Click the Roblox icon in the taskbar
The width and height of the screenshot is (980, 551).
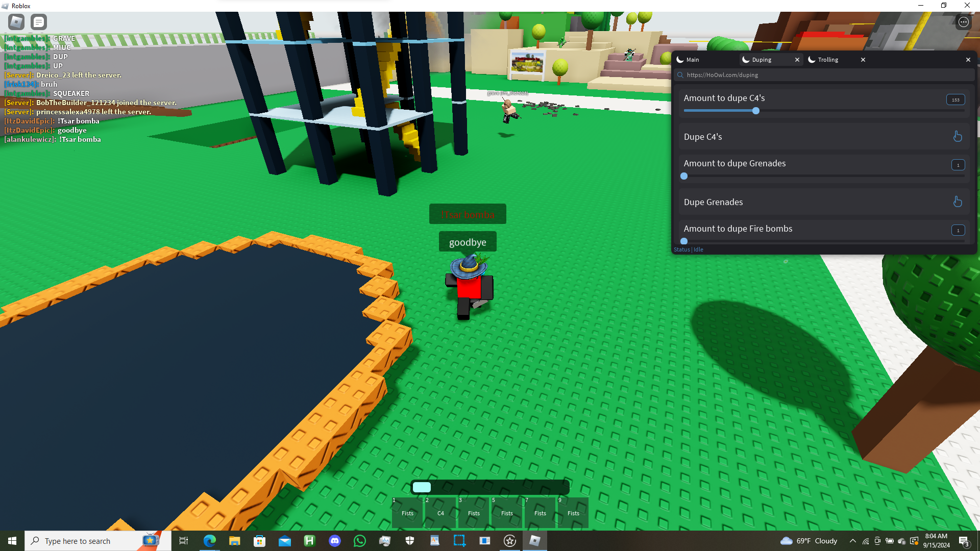tap(534, 541)
